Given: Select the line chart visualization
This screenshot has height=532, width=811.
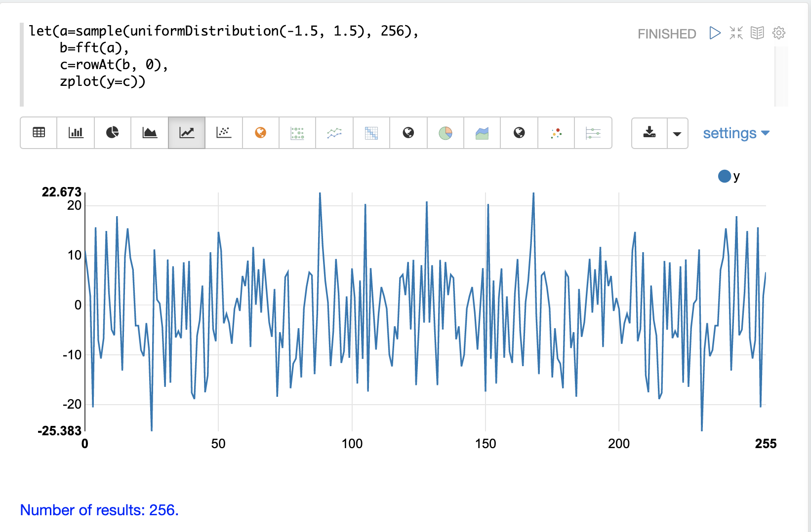Looking at the screenshot, I should (187, 133).
